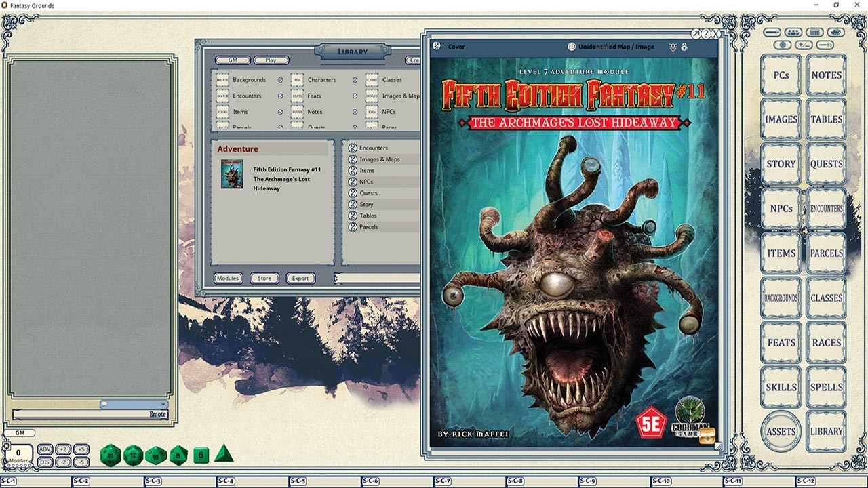The width and height of the screenshot is (868, 488).
Task: Toggle the Items module checkbox
Action: [281, 112]
